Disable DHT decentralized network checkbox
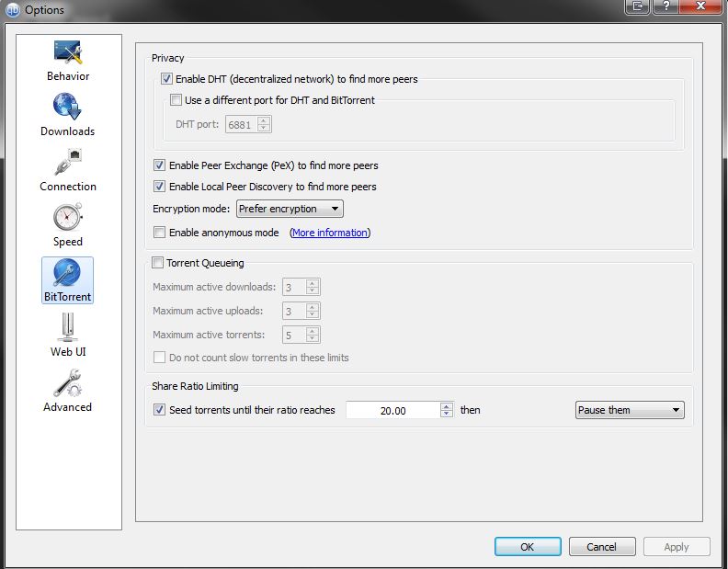 click(166, 79)
